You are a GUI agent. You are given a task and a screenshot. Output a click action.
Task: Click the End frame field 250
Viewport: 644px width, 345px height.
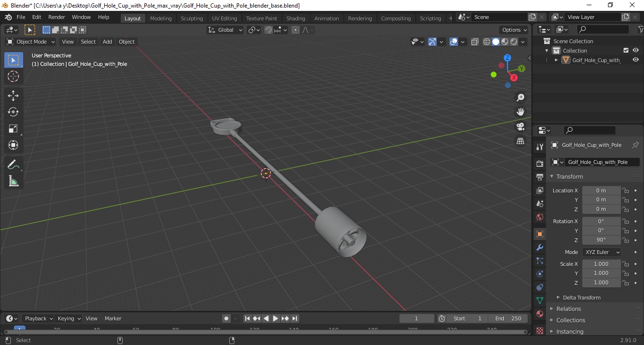point(508,318)
